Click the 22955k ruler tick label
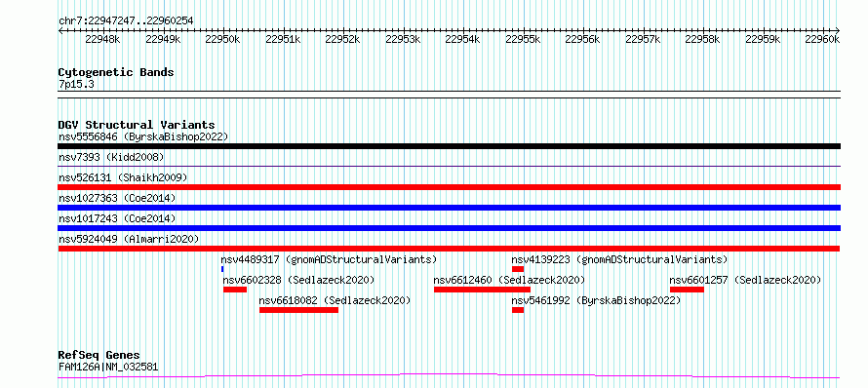Viewport: 868px width, 388px height. (x=523, y=39)
